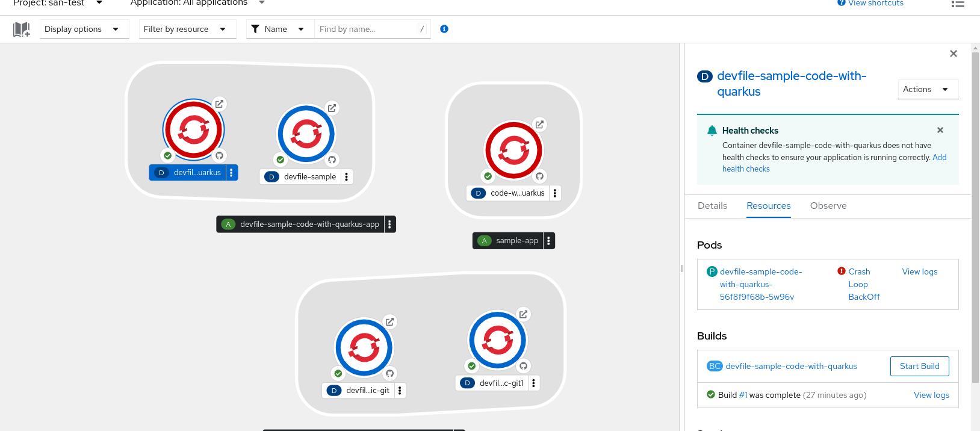The image size is (980, 431).
Task: Open the Name filter type dropdown
Action: point(280,29)
